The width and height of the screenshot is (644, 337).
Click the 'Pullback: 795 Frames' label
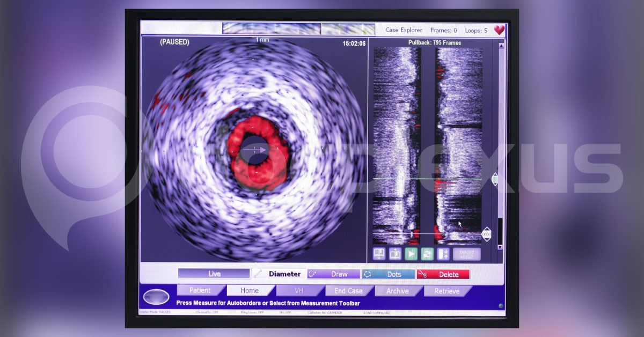click(x=435, y=42)
